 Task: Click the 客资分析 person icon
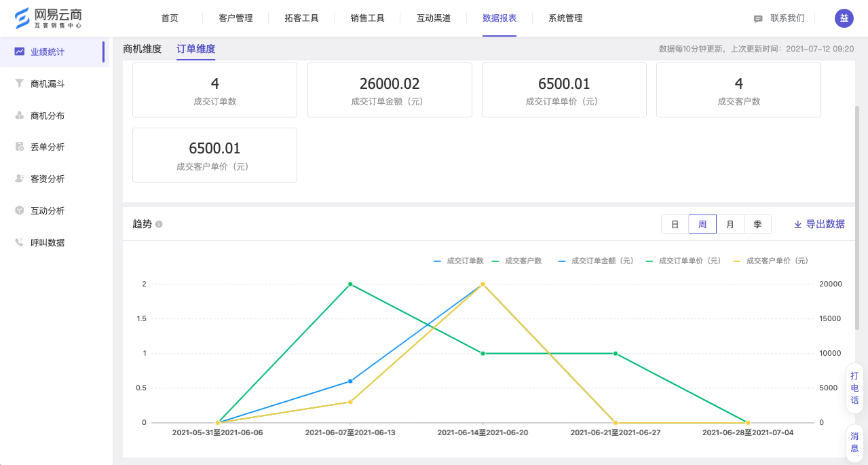20,179
